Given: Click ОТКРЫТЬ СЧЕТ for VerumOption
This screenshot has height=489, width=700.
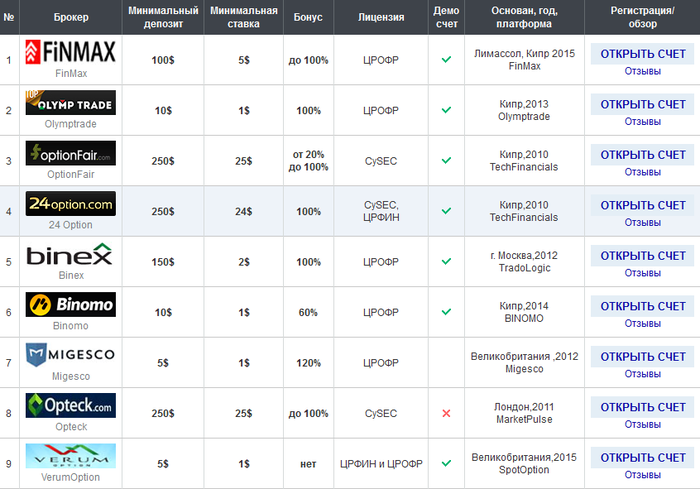Looking at the screenshot, I should pos(642,458).
